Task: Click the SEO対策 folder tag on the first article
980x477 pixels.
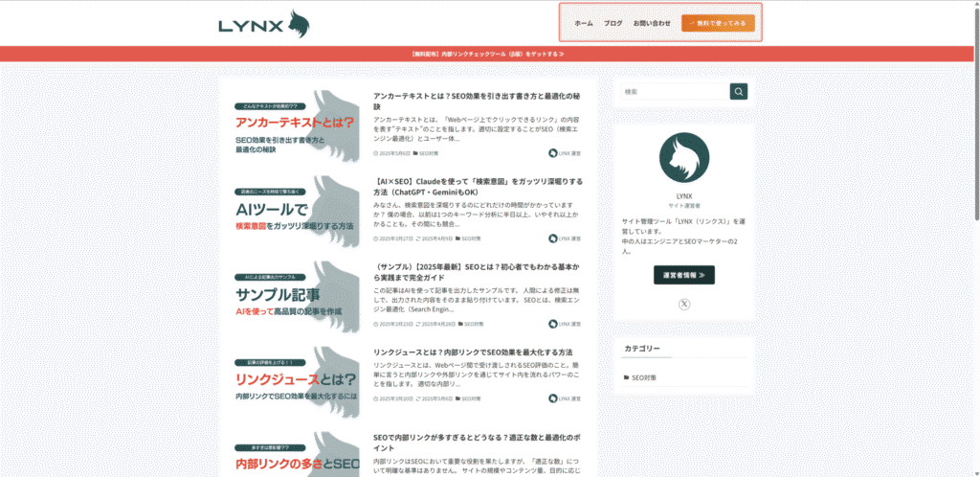Action: [x=426, y=153]
